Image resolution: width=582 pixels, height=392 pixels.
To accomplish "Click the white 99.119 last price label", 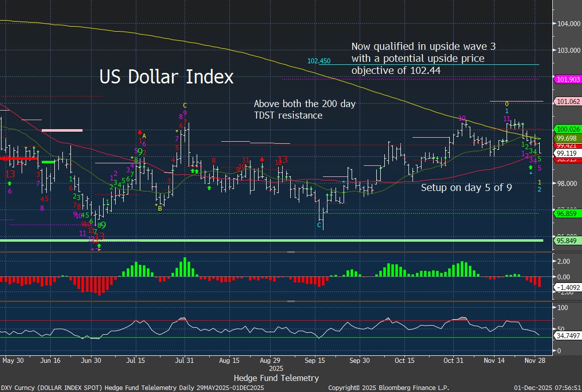I will click(x=566, y=153).
